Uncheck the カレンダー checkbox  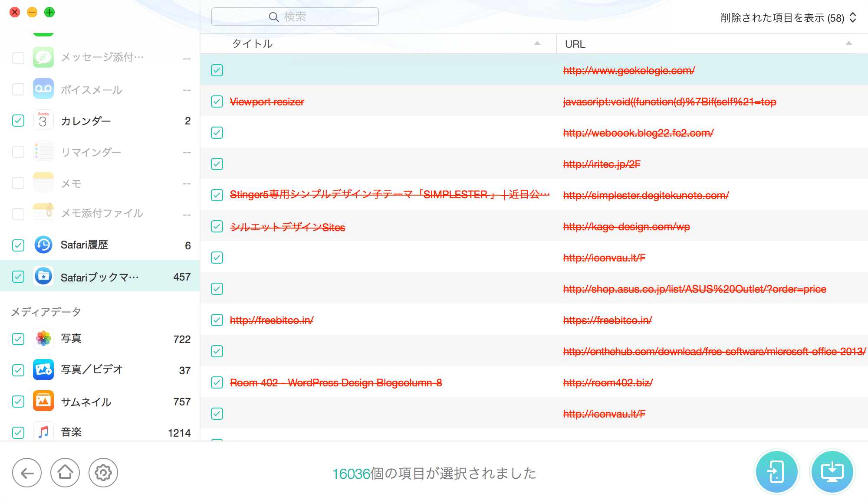tap(18, 121)
